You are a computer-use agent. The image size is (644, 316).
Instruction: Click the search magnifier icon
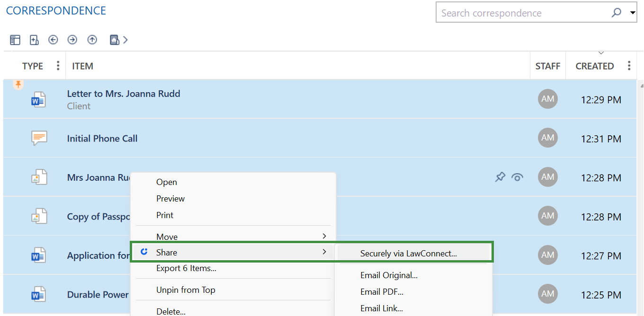[x=616, y=13]
